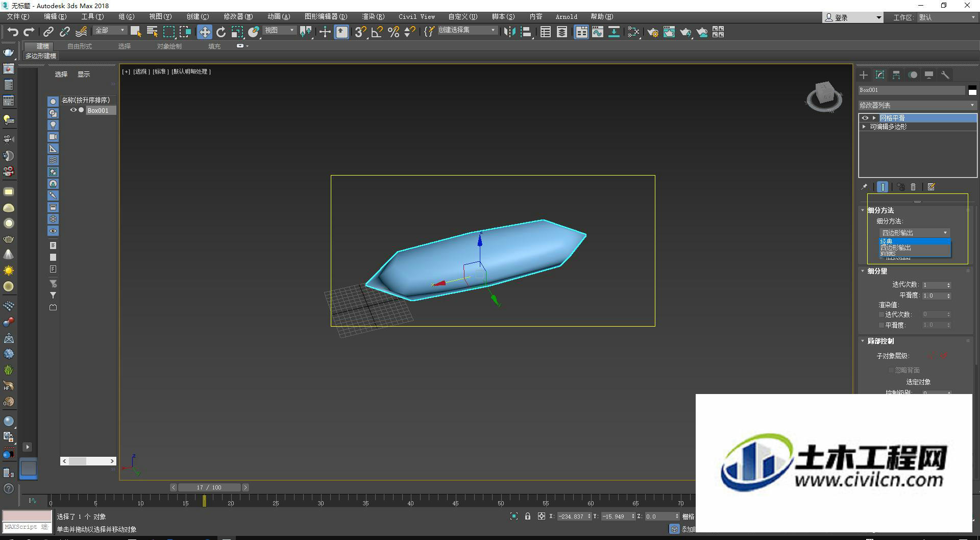980x540 pixels.
Task: Click 多边形建模 ribbon panel button
Action: pyautogui.click(x=41, y=56)
